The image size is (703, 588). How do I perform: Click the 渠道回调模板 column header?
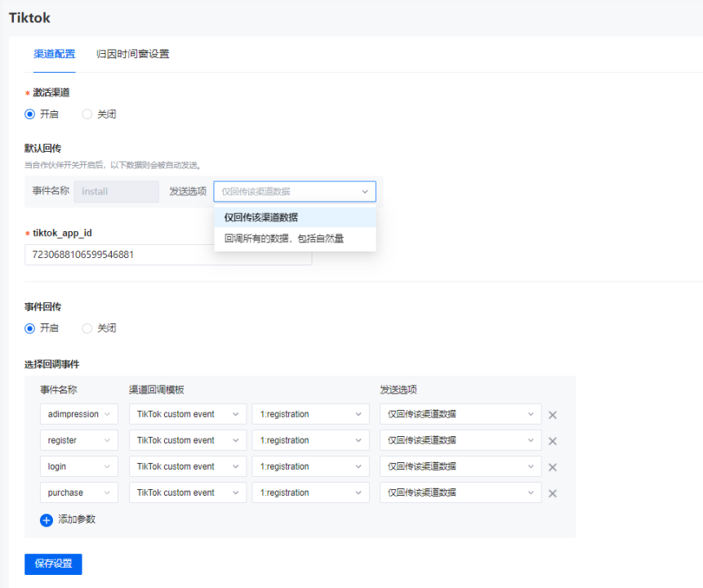[x=157, y=390]
